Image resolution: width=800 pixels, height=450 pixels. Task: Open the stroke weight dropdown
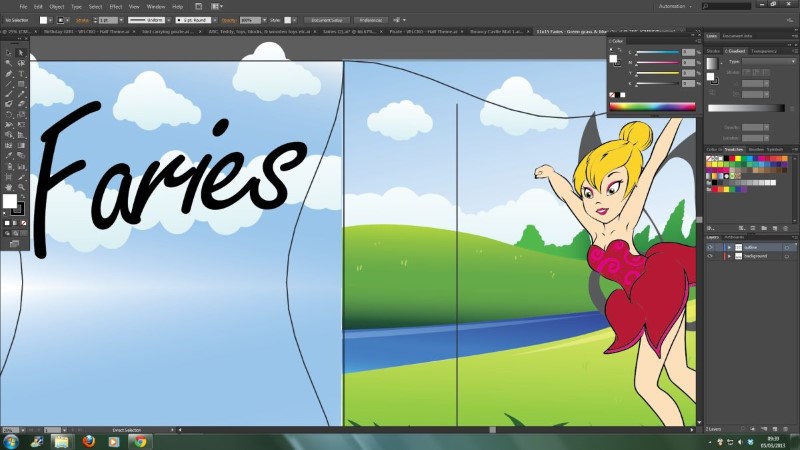(x=119, y=19)
